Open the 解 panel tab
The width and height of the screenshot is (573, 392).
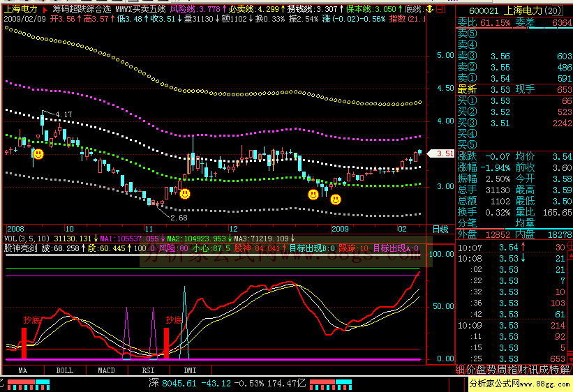pos(565,370)
